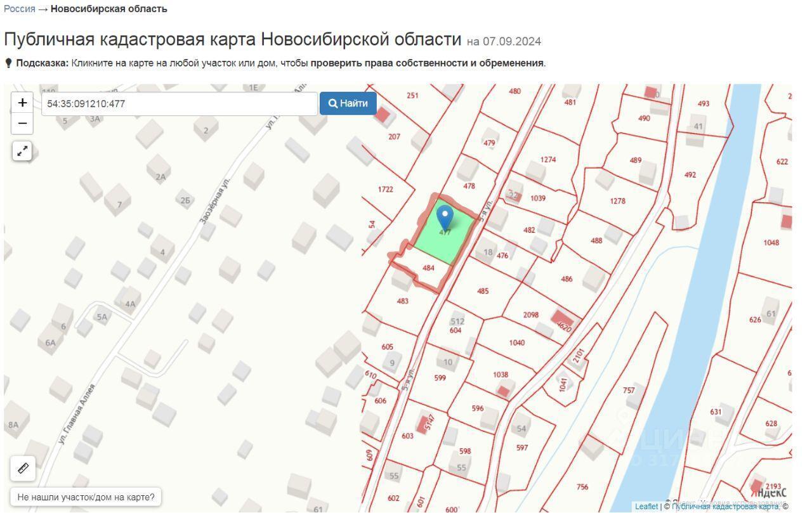Zoom out with the minus button

click(x=22, y=123)
